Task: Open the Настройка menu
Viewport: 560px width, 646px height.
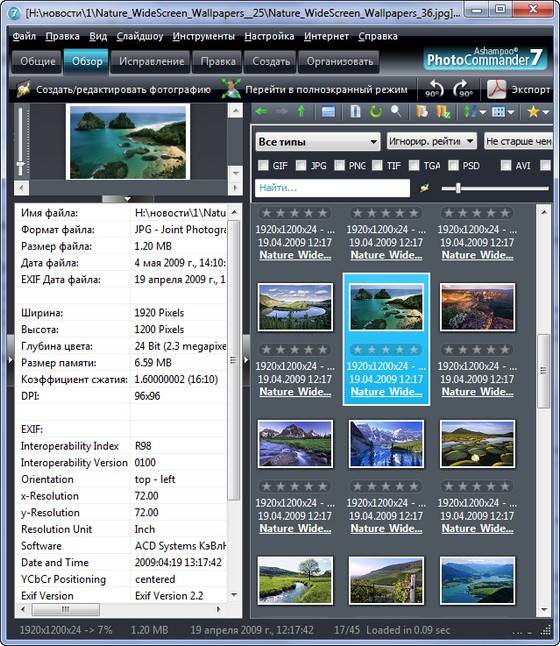Action: coord(269,36)
